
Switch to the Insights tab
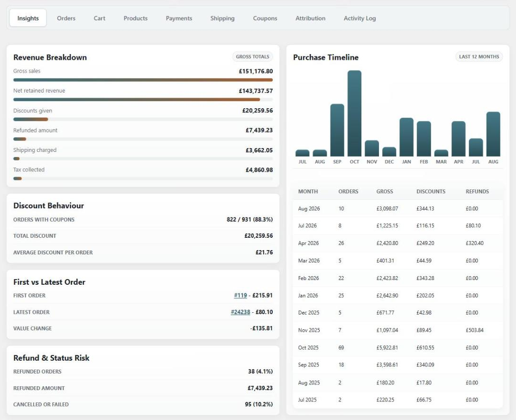[28, 18]
